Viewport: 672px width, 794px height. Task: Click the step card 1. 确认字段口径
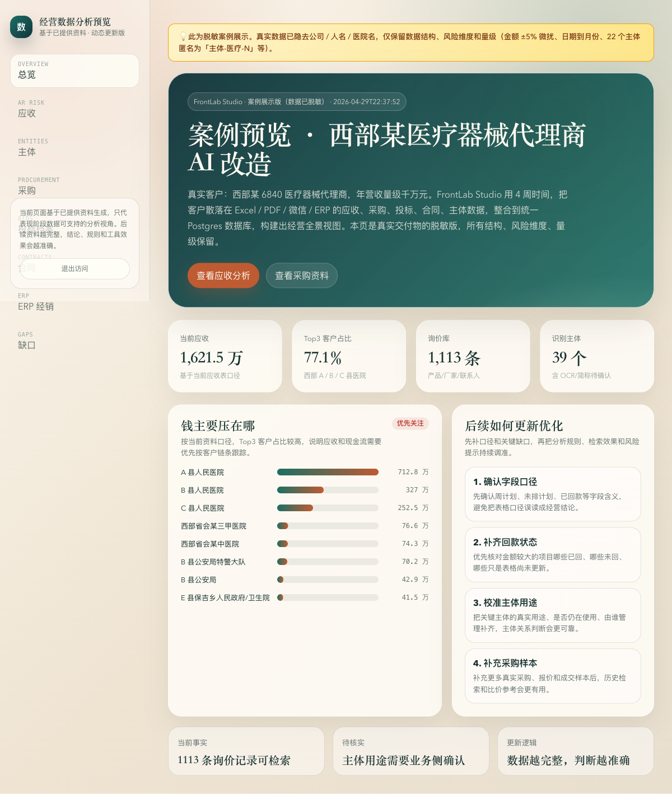click(553, 494)
